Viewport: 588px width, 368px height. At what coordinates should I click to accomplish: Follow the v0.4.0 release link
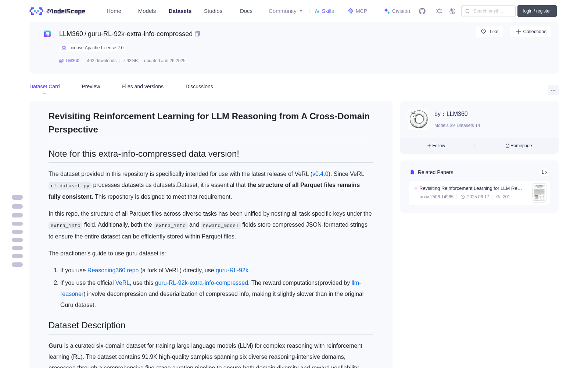click(320, 174)
